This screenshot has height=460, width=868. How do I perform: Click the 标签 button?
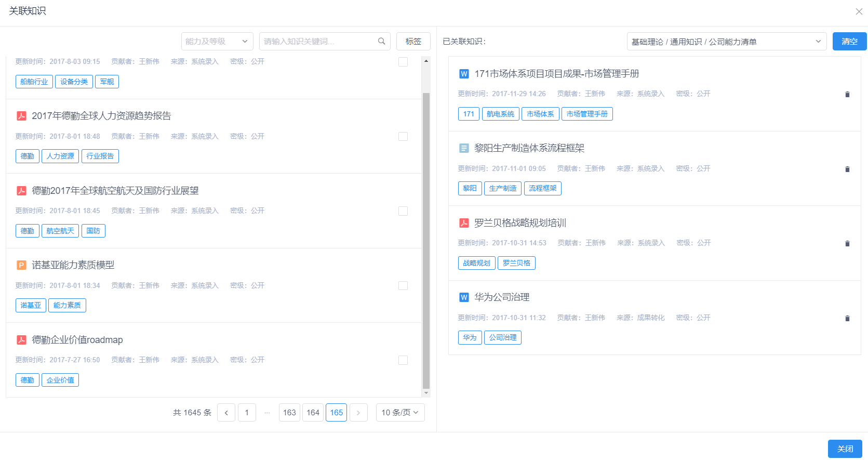pos(413,42)
